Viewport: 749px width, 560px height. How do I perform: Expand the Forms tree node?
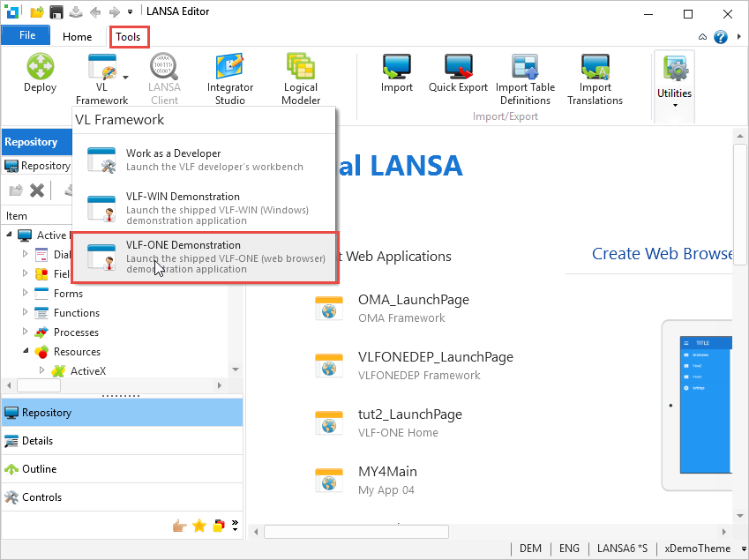click(x=25, y=293)
